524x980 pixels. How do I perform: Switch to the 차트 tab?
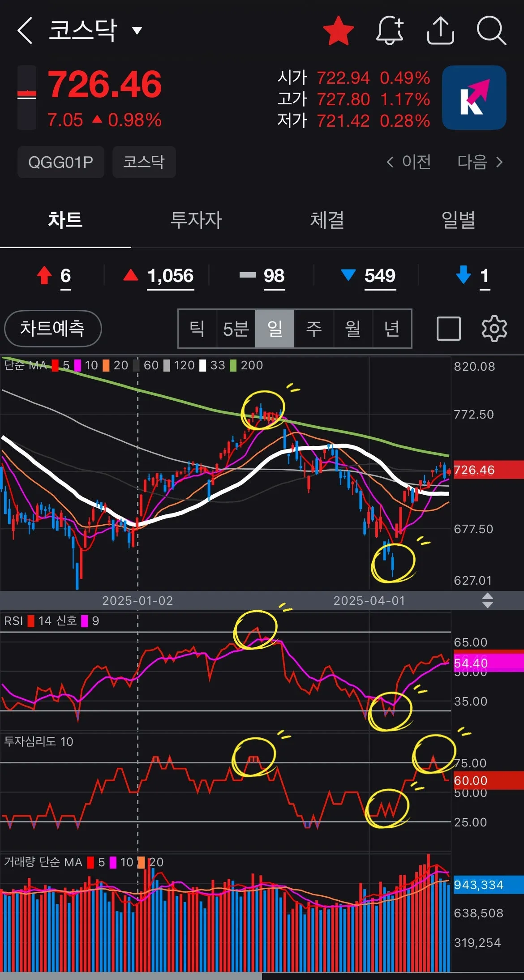pyautogui.click(x=65, y=220)
